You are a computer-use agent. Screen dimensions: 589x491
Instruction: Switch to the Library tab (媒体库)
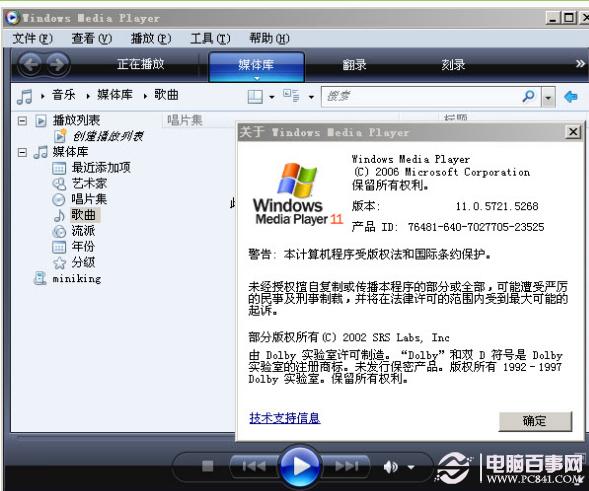[x=256, y=66]
